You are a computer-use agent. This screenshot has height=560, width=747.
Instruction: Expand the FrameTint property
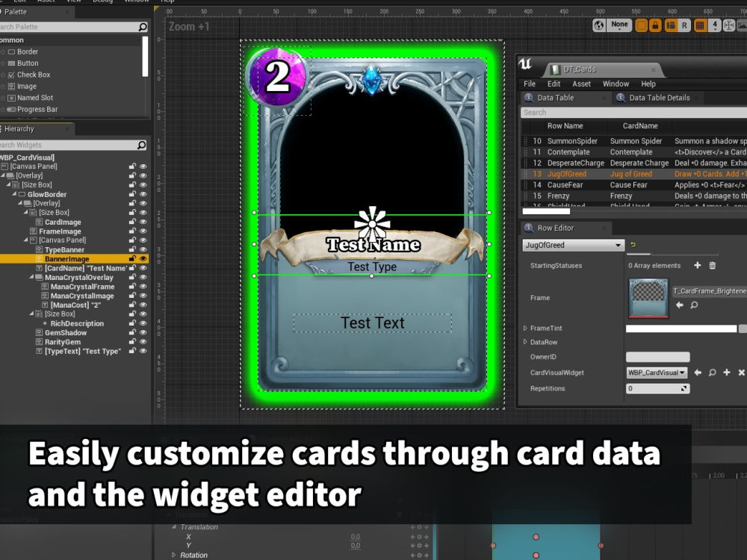525,328
